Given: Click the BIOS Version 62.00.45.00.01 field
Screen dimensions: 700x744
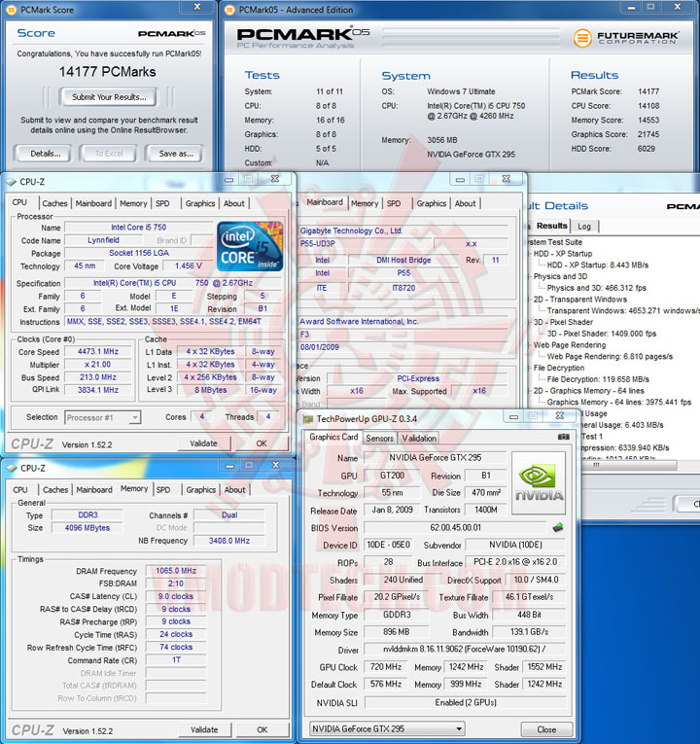Looking at the screenshot, I should coord(455,527).
